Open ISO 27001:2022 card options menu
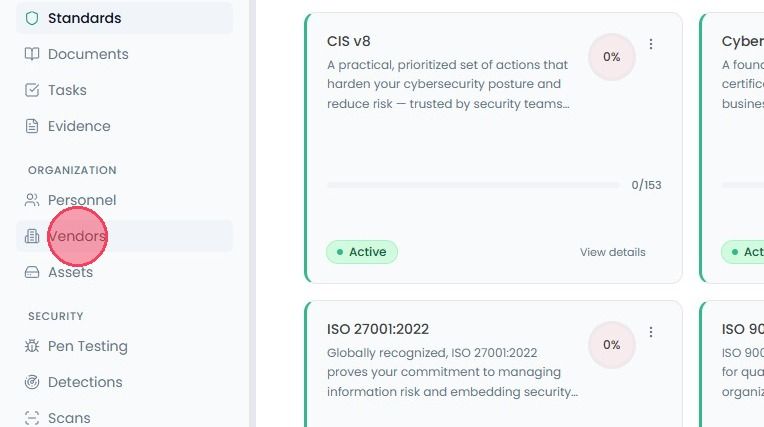 point(651,332)
